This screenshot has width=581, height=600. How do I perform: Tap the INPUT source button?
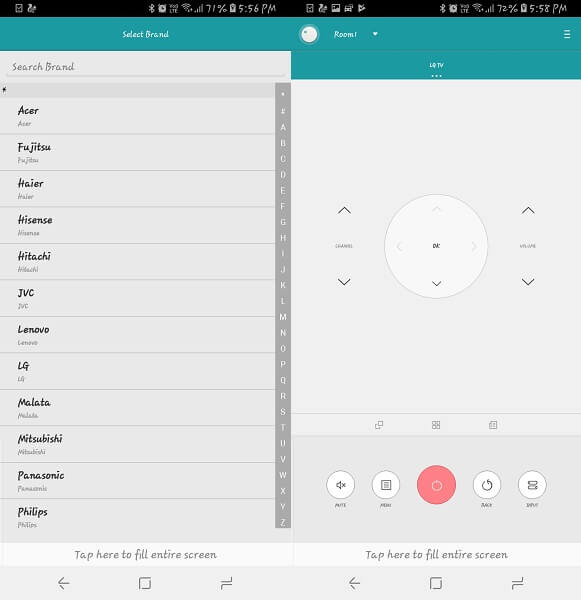coord(532,485)
